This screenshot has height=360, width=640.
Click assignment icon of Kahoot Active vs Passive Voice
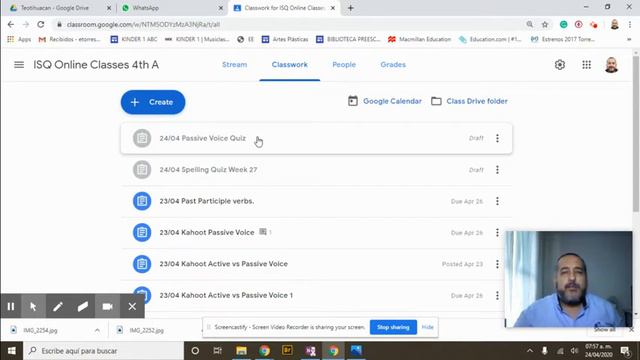[x=142, y=264]
